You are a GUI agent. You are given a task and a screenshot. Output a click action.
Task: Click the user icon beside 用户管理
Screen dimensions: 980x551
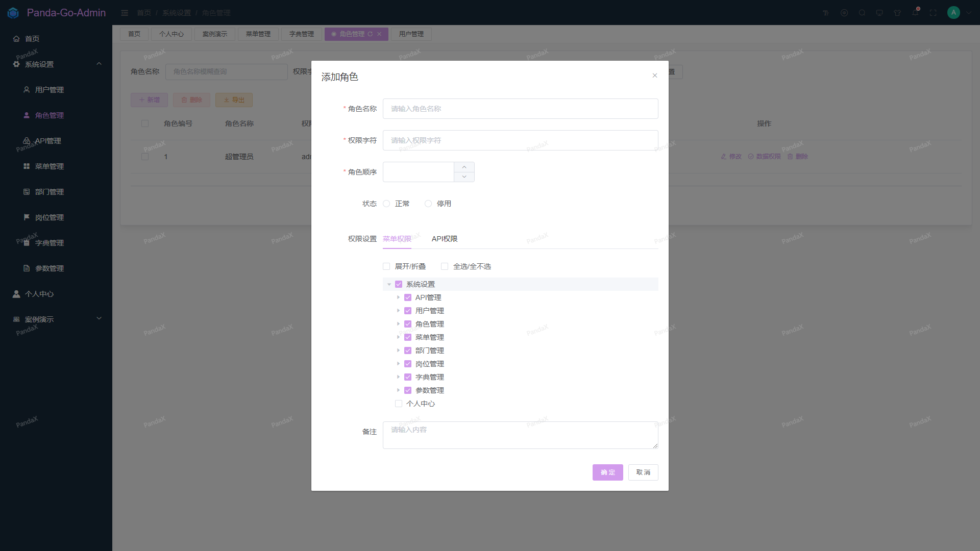27,90
